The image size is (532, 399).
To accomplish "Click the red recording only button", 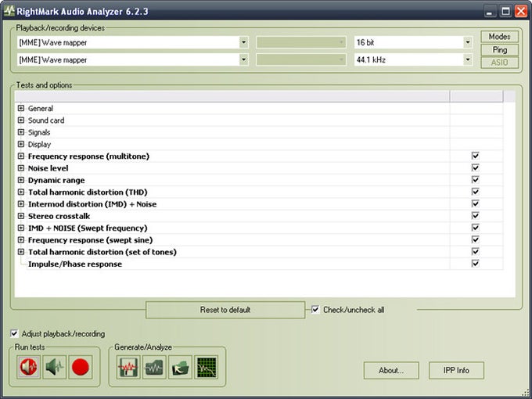I will pyautogui.click(x=81, y=367).
